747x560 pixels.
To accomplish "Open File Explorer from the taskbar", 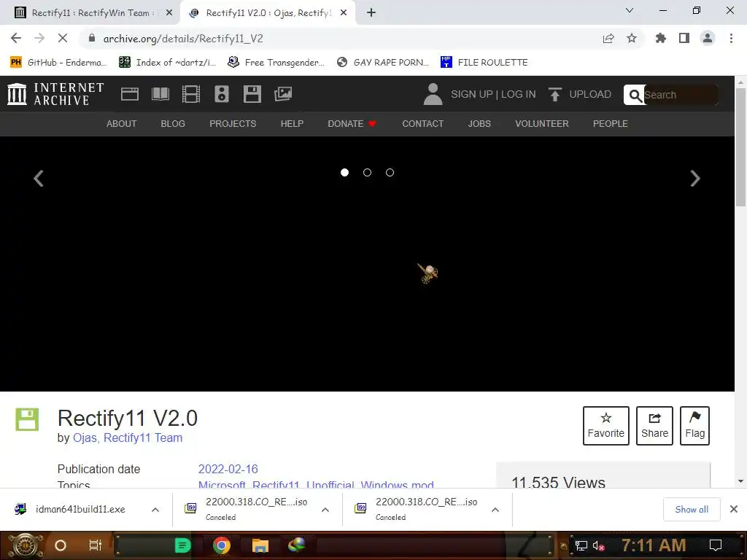I will tap(260, 545).
